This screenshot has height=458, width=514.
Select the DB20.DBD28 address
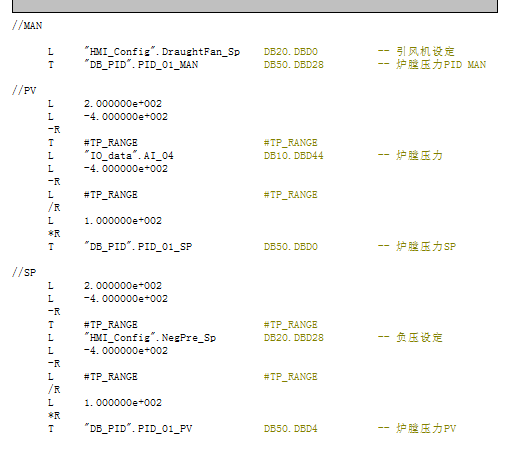click(294, 338)
